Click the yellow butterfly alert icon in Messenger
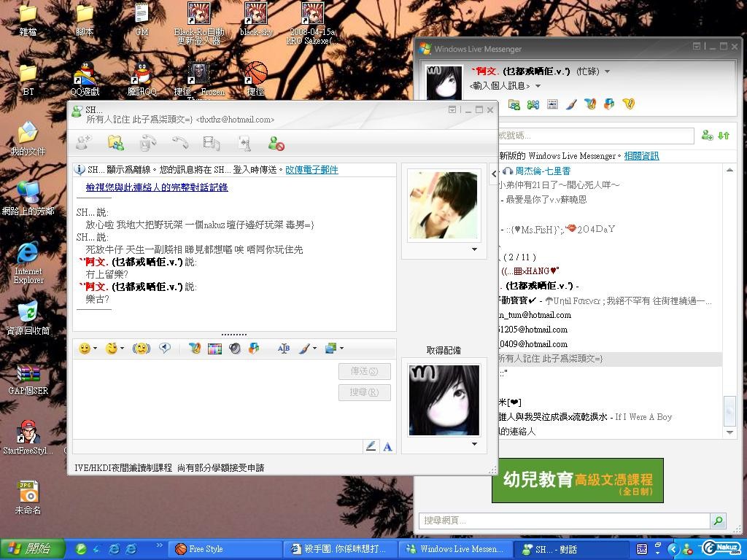The image size is (747, 560). 629,104
